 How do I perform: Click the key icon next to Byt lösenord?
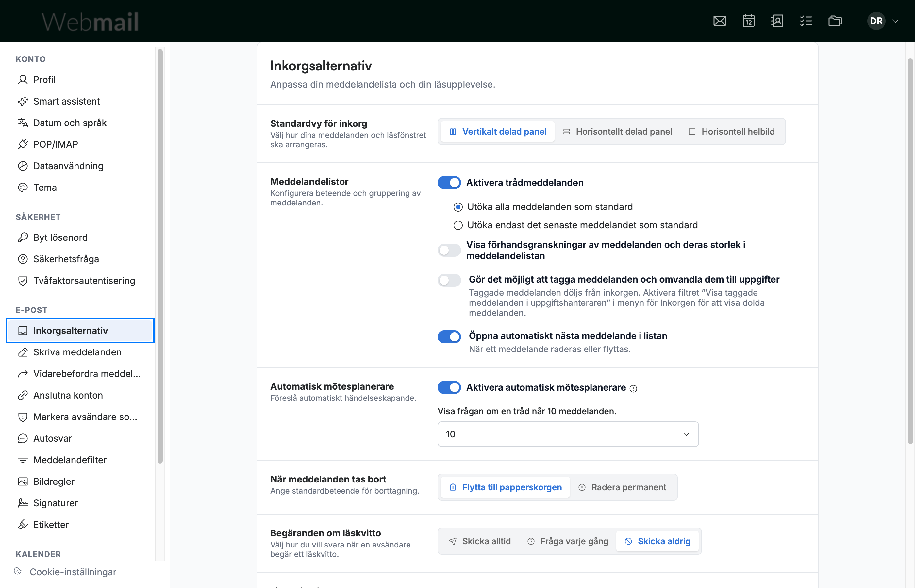pyautogui.click(x=23, y=237)
